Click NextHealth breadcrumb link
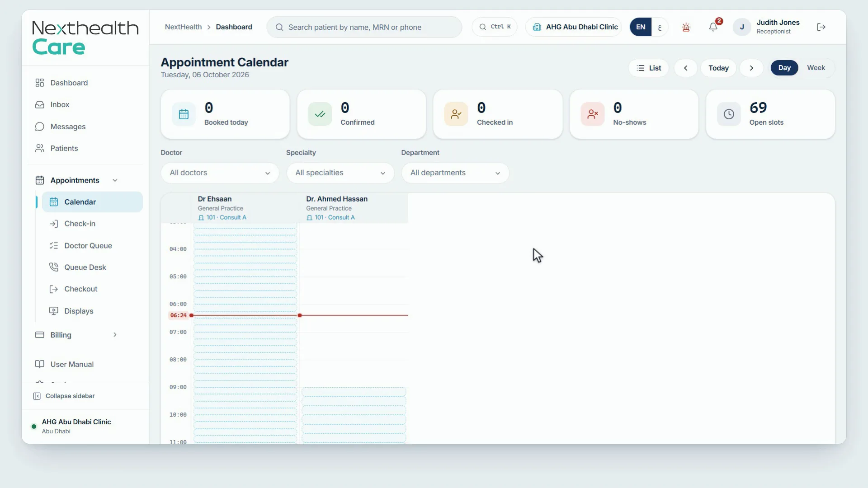 (x=183, y=27)
